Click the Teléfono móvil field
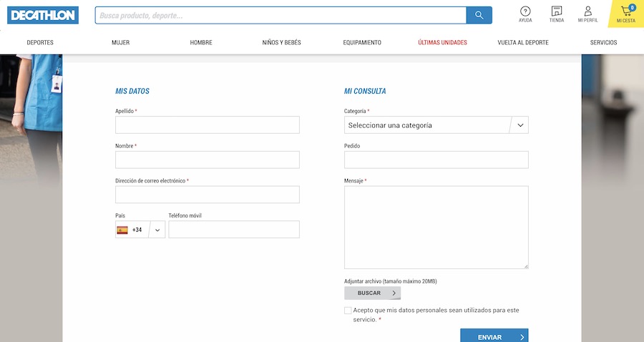This screenshot has width=644, height=342. pos(233,230)
